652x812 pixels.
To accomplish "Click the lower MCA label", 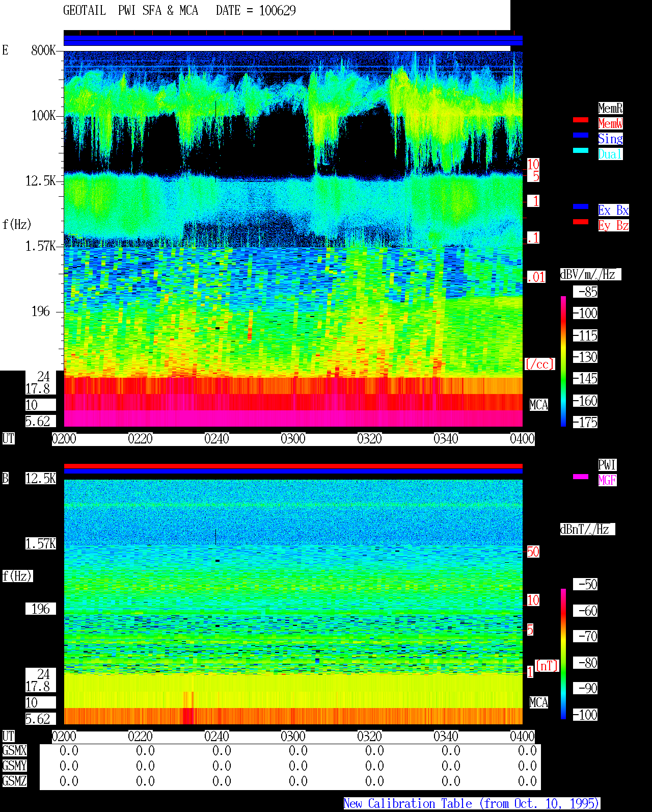I will [x=539, y=703].
